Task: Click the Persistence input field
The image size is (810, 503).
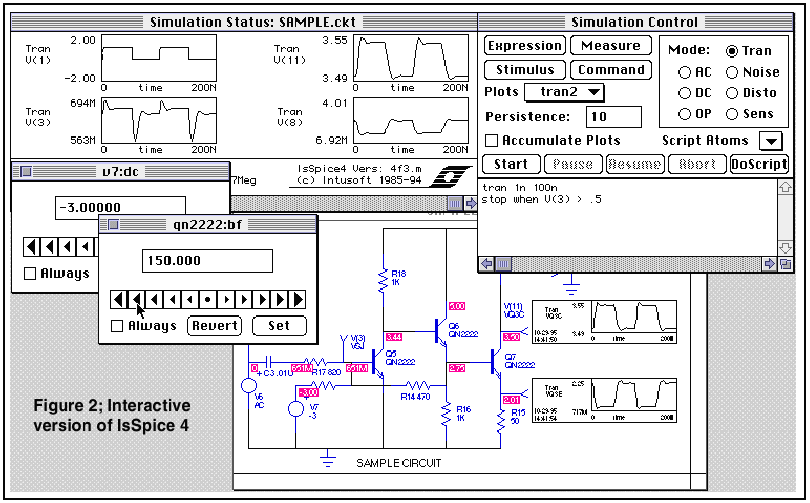Action: click(612, 117)
